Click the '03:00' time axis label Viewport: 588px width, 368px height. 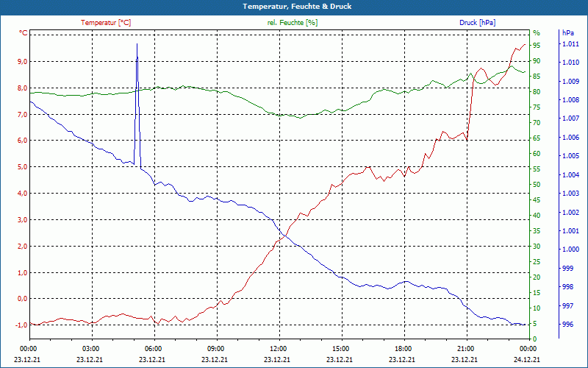pos(90,348)
